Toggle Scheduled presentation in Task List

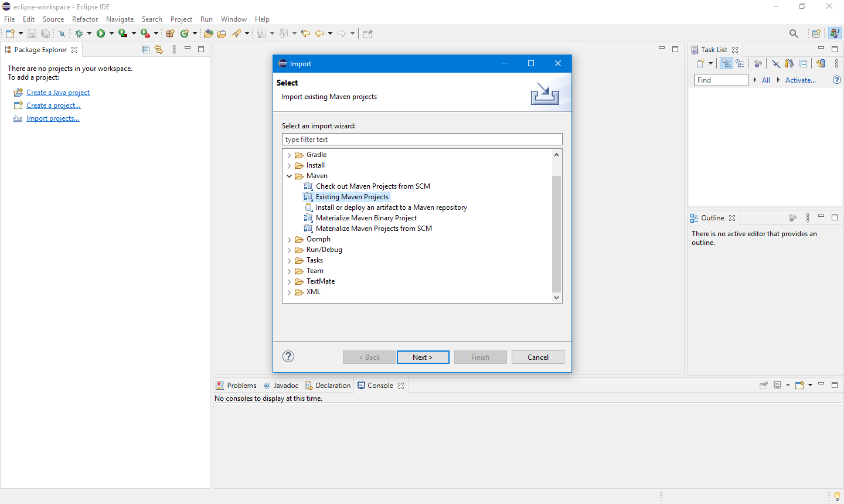coord(740,63)
